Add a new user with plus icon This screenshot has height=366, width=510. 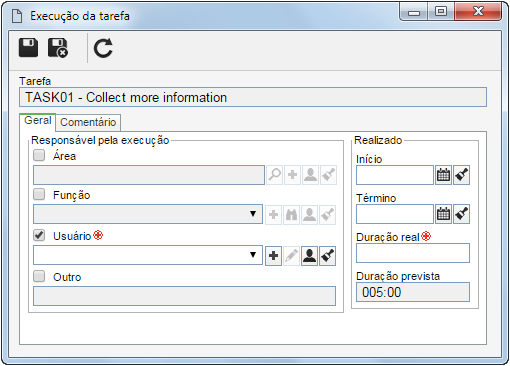coord(273,256)
